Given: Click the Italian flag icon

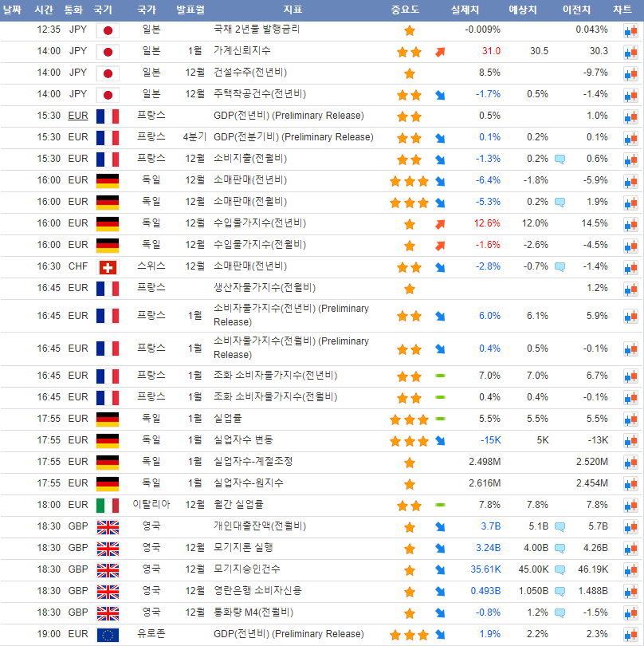Looking at the screenshot, I should click(x=107, y=505).
